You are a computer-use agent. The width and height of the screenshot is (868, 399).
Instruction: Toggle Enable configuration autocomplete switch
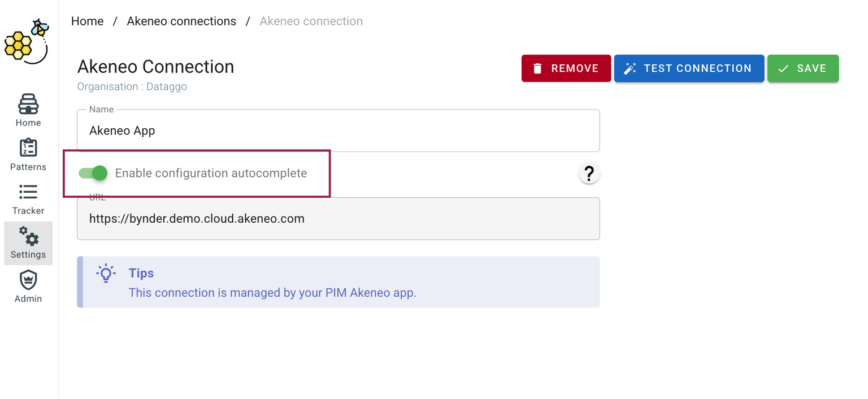pyautogui.click(x=93, y=173)
